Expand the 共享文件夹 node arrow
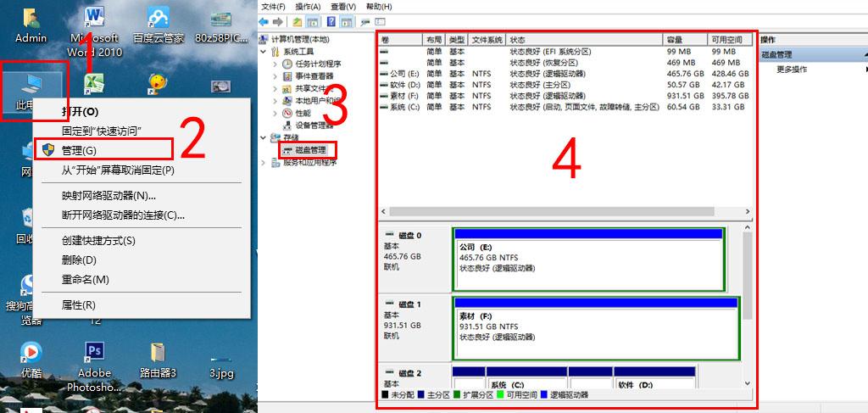 coord(275,88)
